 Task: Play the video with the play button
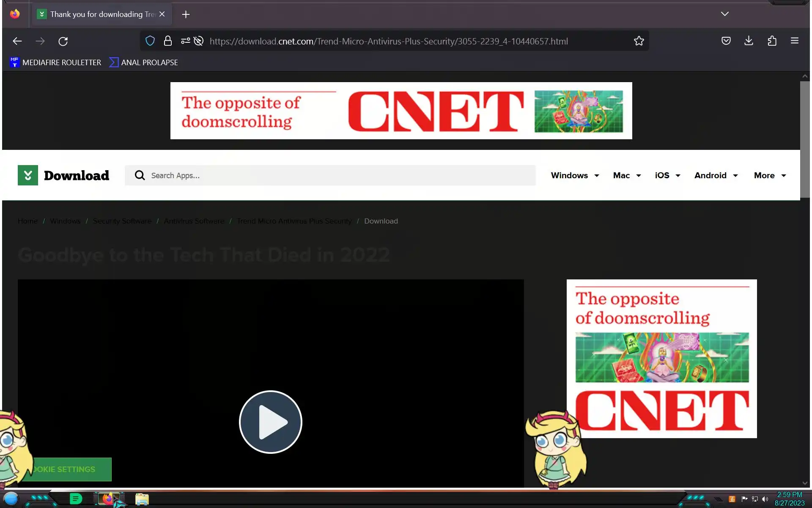point(271,422)
